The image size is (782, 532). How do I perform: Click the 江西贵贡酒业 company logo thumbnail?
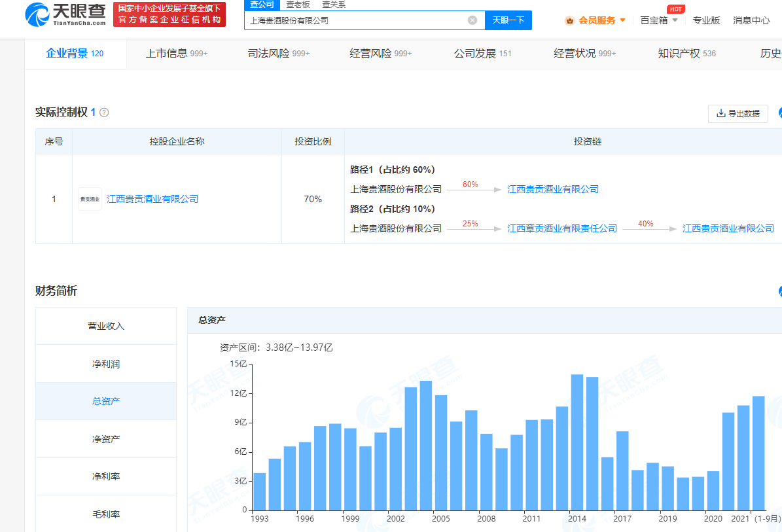tap(90, 199)
